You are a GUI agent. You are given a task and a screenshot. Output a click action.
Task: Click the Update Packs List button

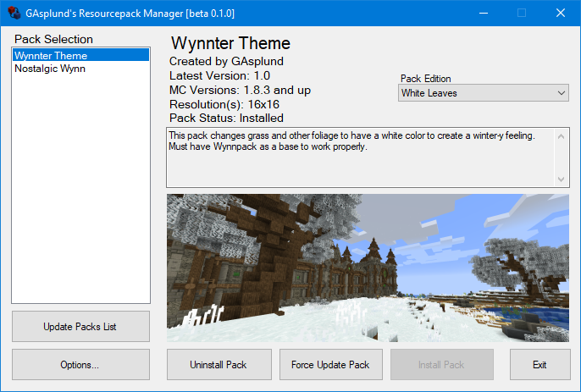[x=80, y=326]
